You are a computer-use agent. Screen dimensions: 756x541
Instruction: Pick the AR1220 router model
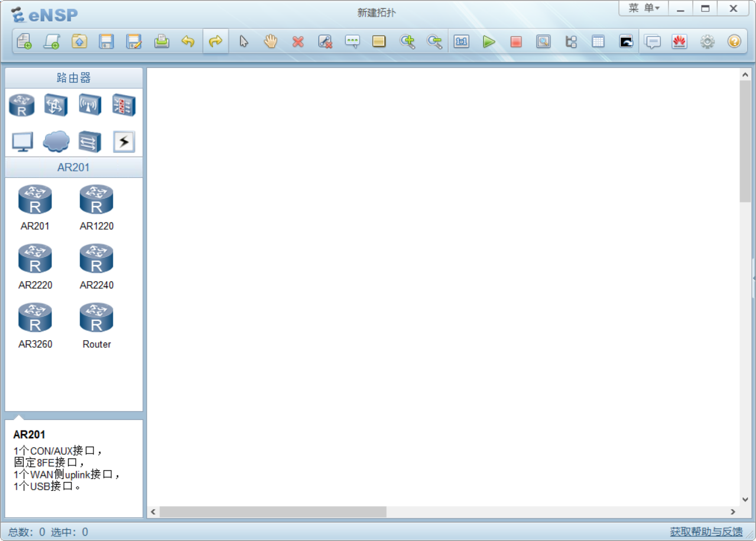pos(96,208)
